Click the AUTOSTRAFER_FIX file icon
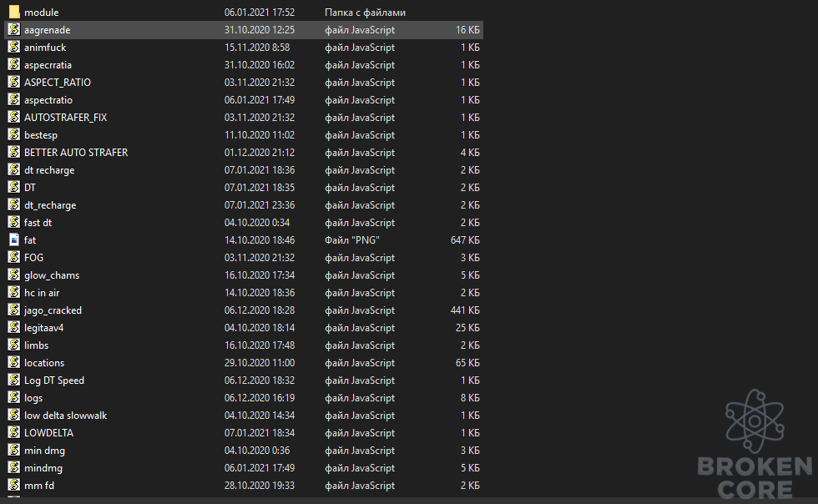 coord(14,117)
